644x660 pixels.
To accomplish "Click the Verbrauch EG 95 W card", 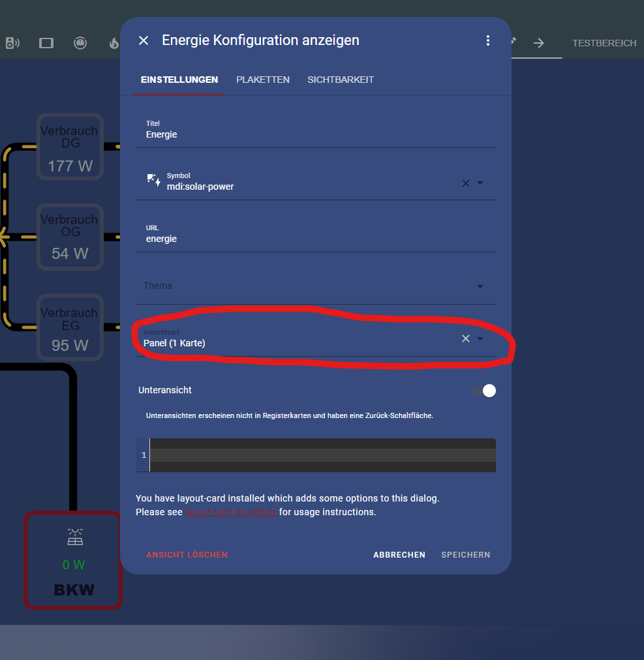I will point(70,327).
